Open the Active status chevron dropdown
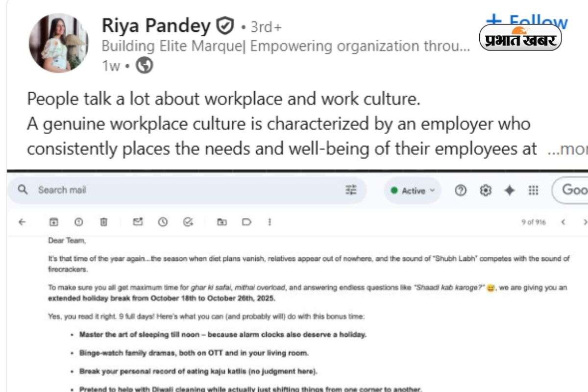This screenshot has width=588, height=392. (432, 191)
